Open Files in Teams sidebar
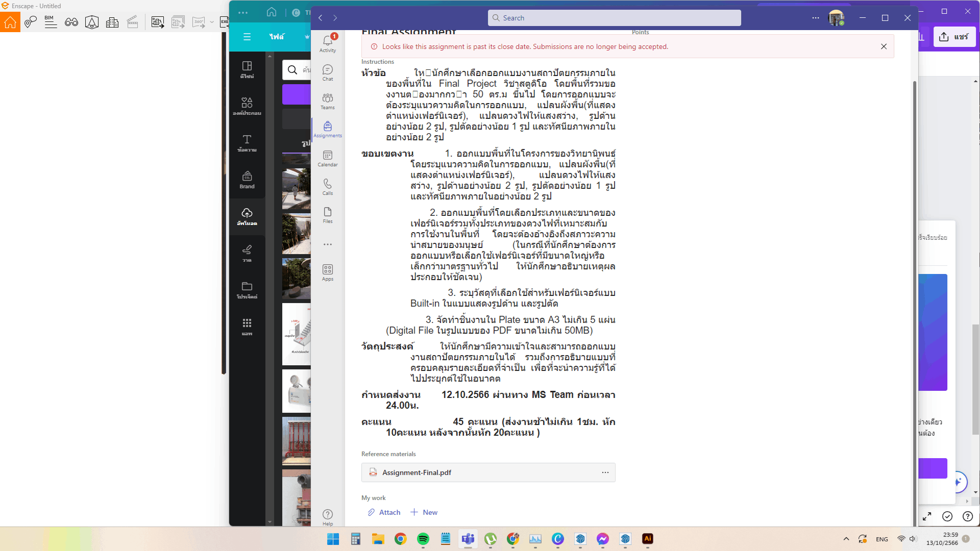This screenshot has width=980, height=551. tap(328, 215)
